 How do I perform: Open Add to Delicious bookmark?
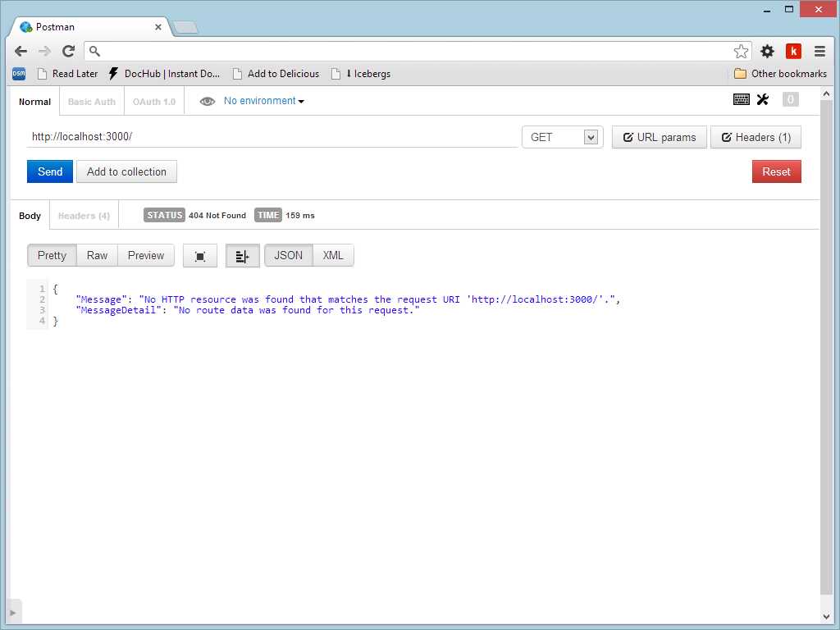(276, 74)
